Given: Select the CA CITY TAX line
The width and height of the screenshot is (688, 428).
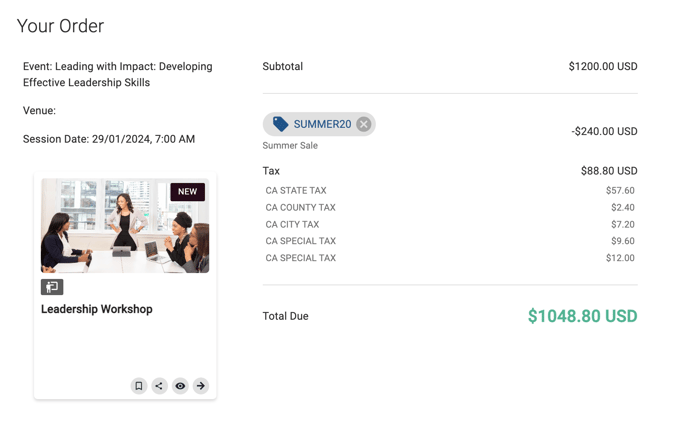Looking at the screenshot, I should (292, 224).
